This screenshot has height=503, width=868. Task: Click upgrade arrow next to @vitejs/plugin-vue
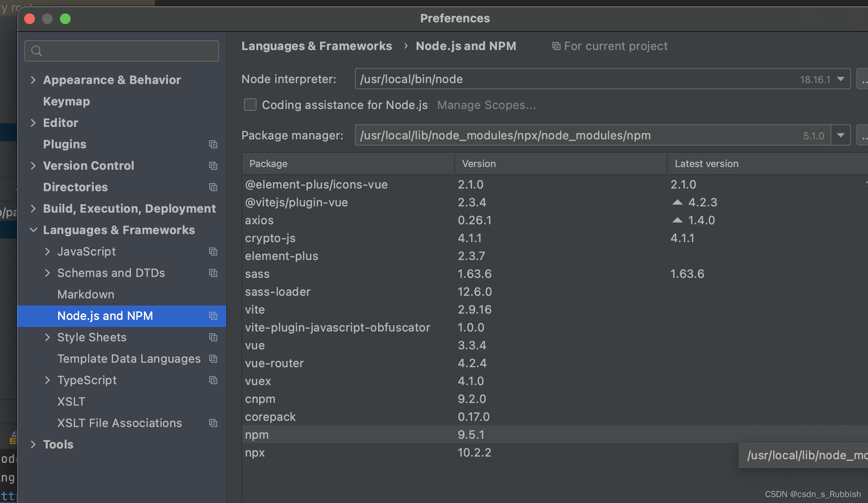[678, 202]
